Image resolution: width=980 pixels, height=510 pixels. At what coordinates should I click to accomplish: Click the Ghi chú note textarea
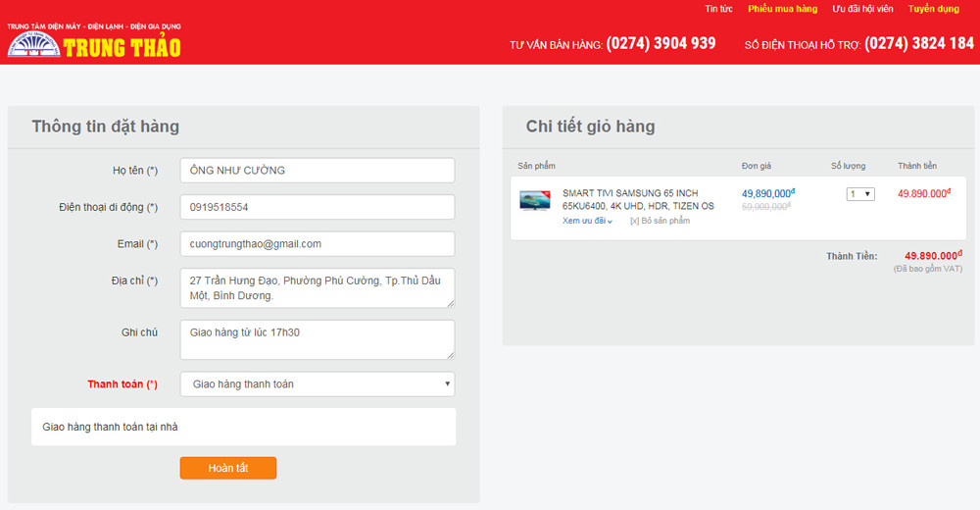pos(318,339)
